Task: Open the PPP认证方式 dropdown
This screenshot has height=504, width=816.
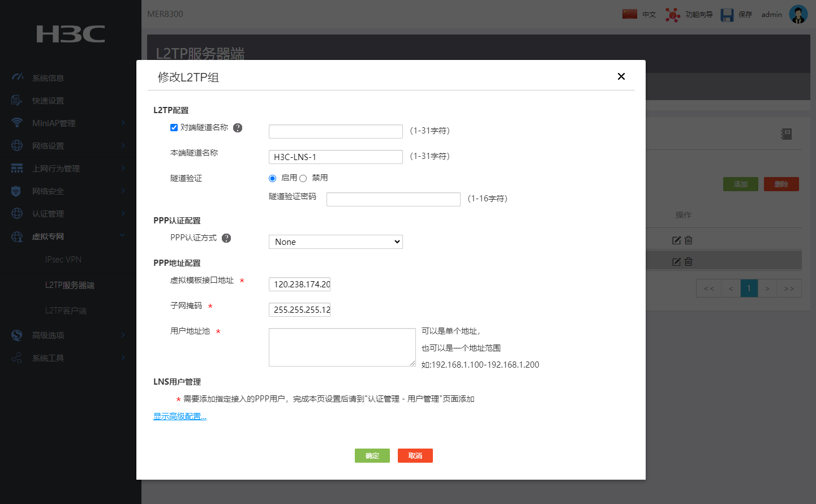Action: pyautogui.click(x=336, y=242)
